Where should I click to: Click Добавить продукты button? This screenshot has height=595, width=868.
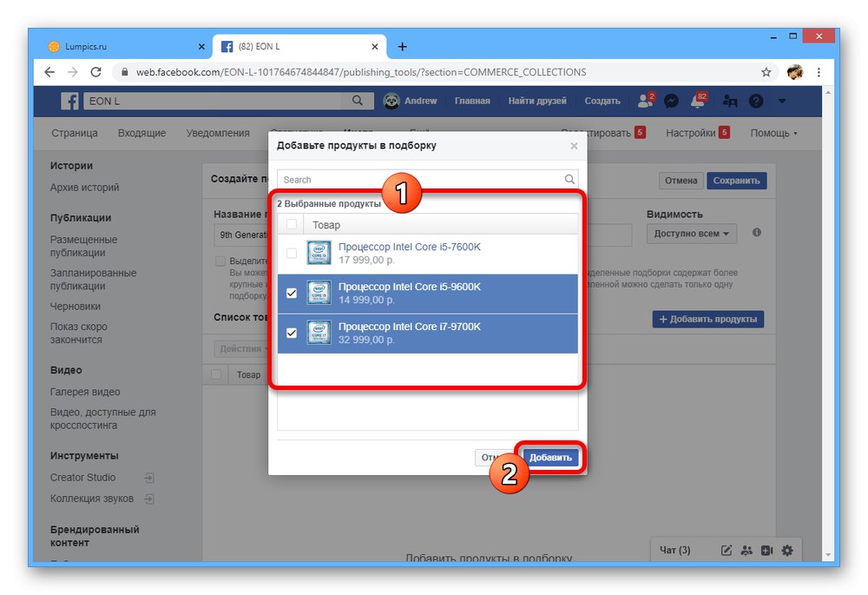coord(708,319)
